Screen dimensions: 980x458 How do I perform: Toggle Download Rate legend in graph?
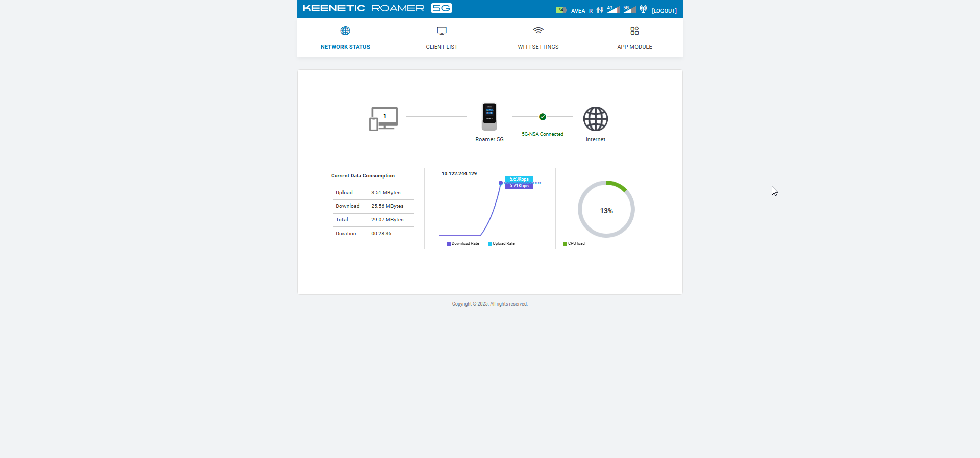463,244
